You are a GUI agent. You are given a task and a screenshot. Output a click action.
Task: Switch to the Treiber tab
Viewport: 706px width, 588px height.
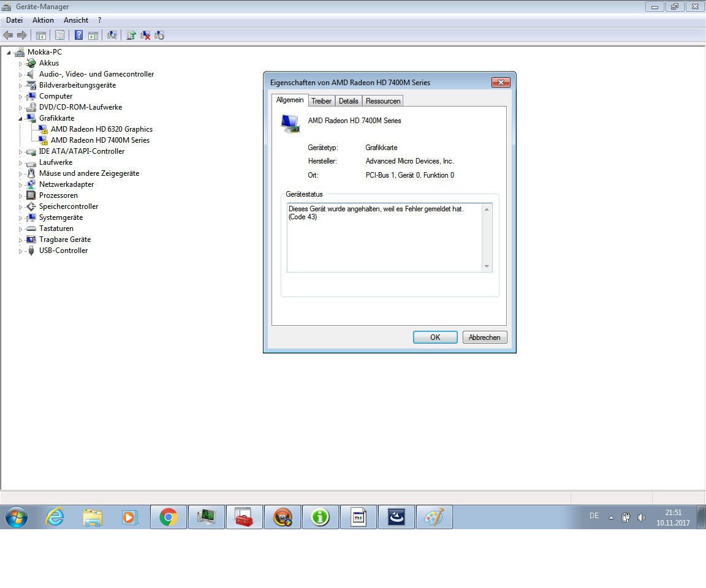point(322,101)
